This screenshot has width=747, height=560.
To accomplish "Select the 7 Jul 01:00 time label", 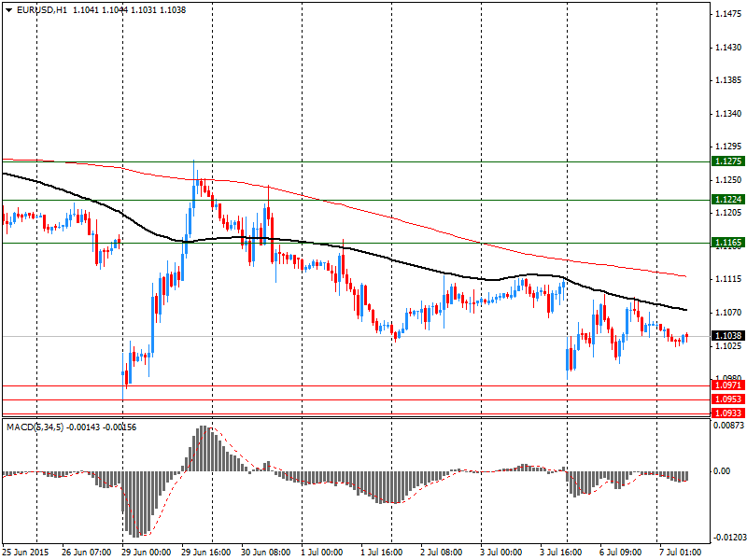I will tap(681, 553).
